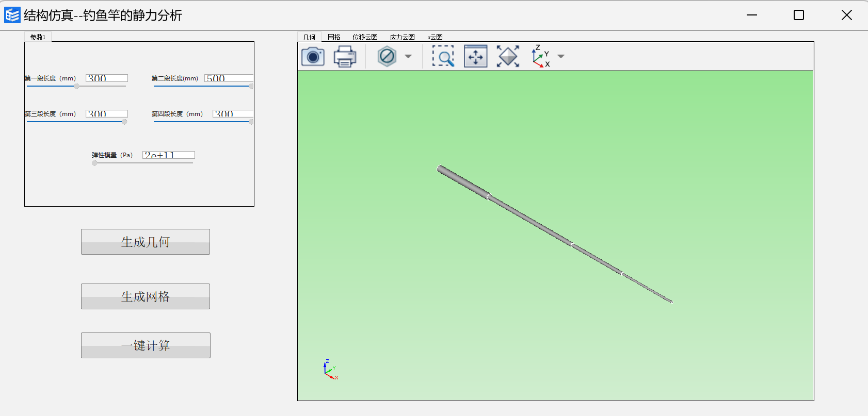The width and height of the screenshot is (868, 416).
Task: Select the 参数1 tab
Action: pos(38,37)
